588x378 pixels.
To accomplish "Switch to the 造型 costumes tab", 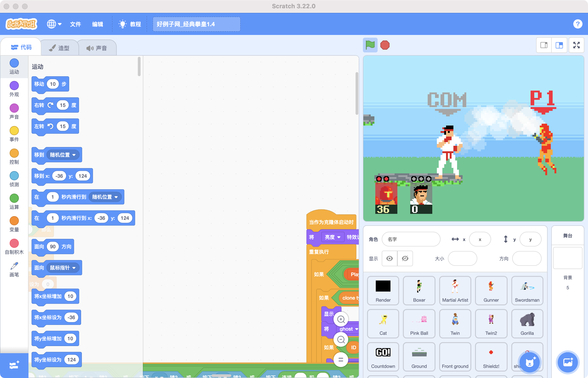I will click(59, 48).
